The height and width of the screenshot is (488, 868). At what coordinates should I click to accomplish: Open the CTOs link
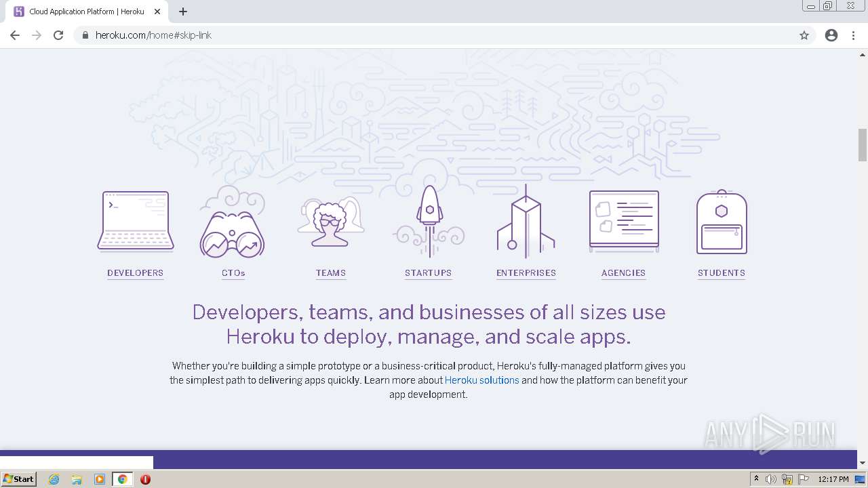(x=233, y=273)
